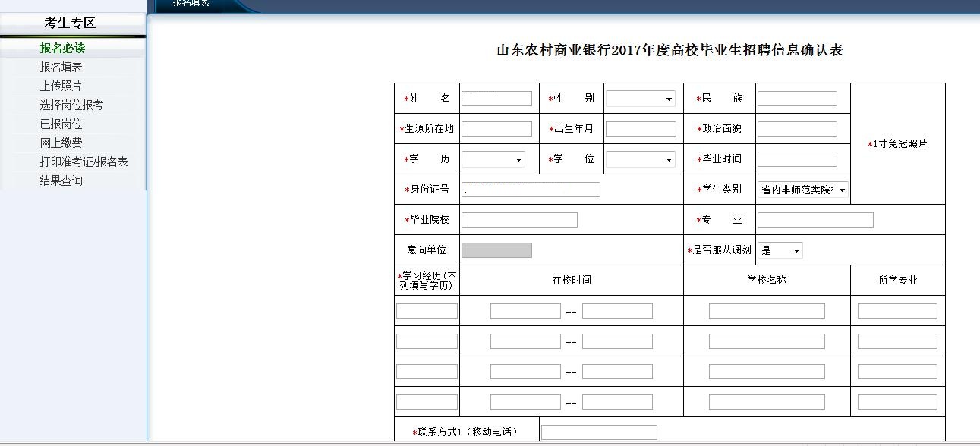Click the 学校名称 column header

click(767, 281)
